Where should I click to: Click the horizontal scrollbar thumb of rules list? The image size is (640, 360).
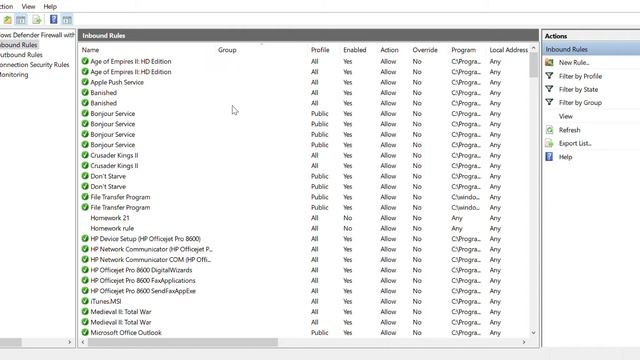pos(183,342)
